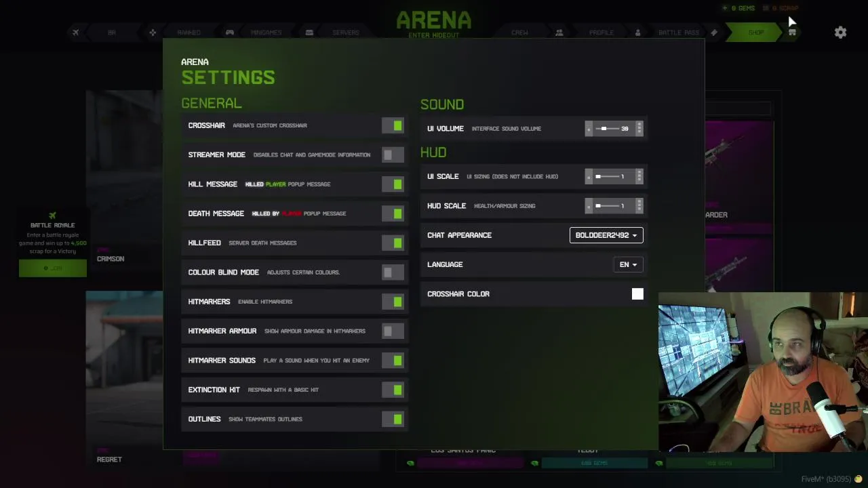The height and width of the screenshot is (488, 868).
Task: Disable the Killfeed toggle
Action: (x=393, y=243)
